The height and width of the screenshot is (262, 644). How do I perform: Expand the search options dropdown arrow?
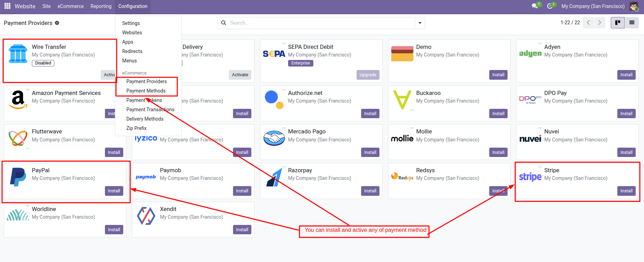(x=420, y=23)
